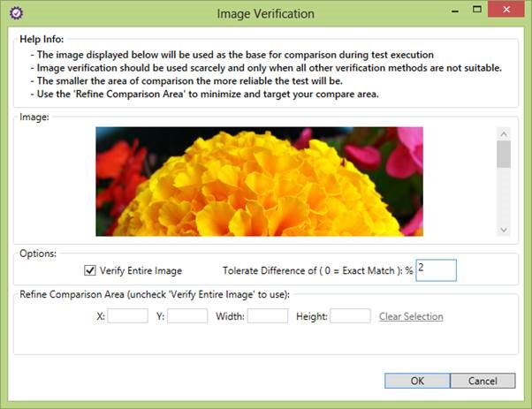Click the empty scrollbar track below the thumb

point(504,199)
